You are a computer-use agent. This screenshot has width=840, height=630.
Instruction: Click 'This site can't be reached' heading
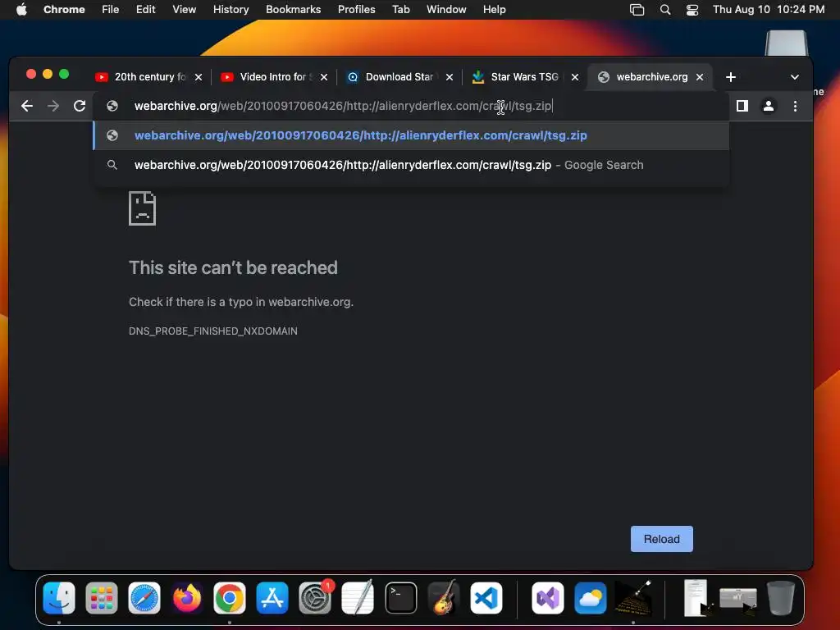point(233,267)
